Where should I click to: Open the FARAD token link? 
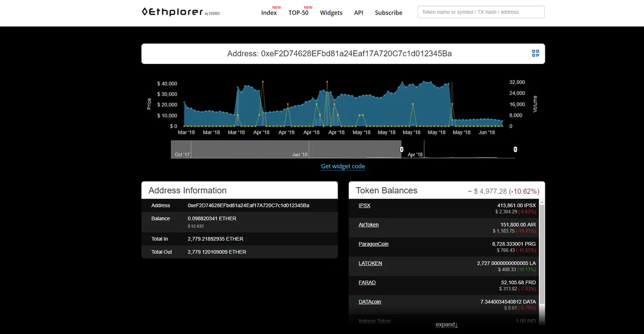click(x=367, y=283)
